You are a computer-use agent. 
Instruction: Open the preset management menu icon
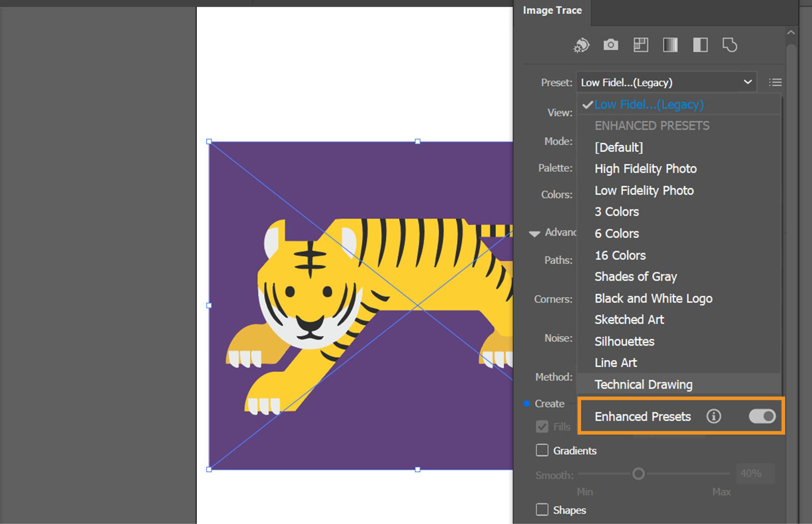point(775,82)
